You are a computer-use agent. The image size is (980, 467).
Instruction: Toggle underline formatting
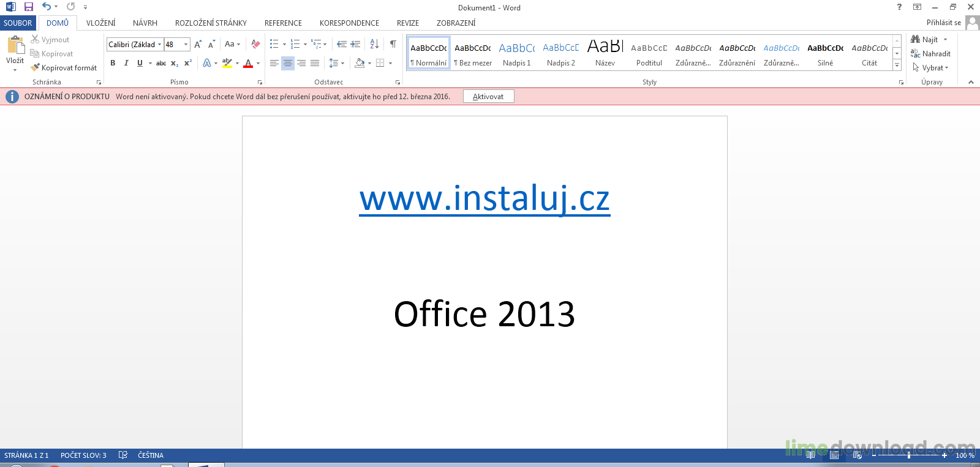coord(140,63)
